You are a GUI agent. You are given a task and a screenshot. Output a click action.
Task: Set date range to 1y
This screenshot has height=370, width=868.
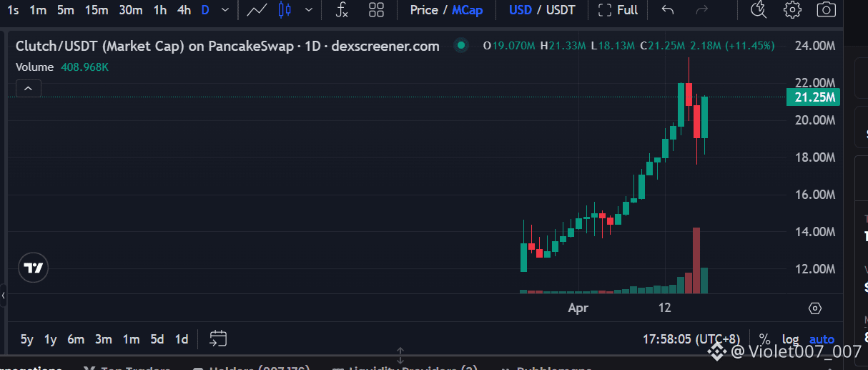click(x=50, y=339)
